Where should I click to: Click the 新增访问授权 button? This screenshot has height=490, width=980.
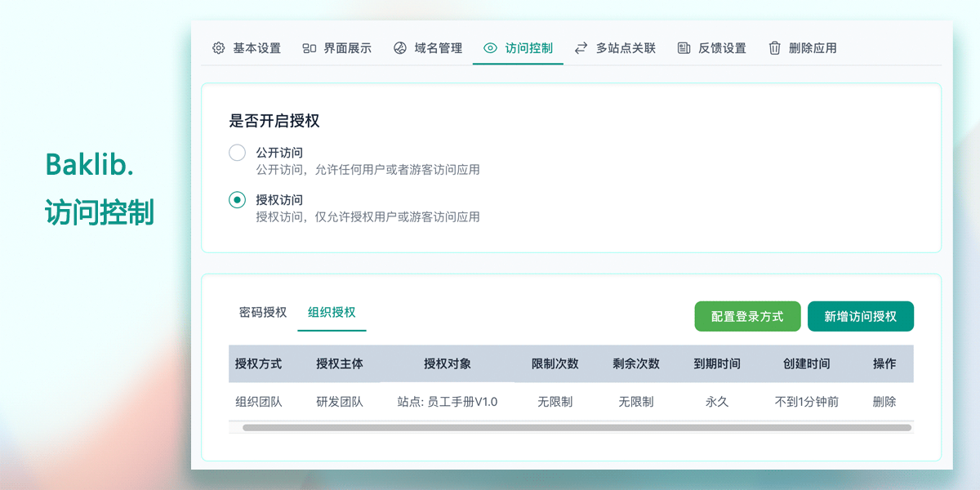click(861, 316)
